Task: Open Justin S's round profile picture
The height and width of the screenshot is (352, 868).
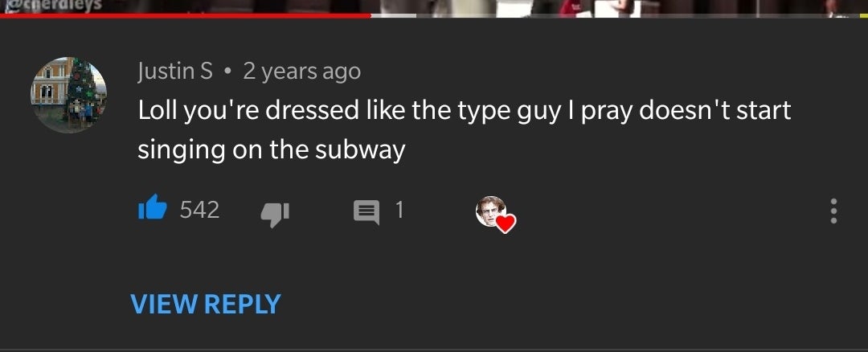Action: pyautogui.click(x=68, y=95)
